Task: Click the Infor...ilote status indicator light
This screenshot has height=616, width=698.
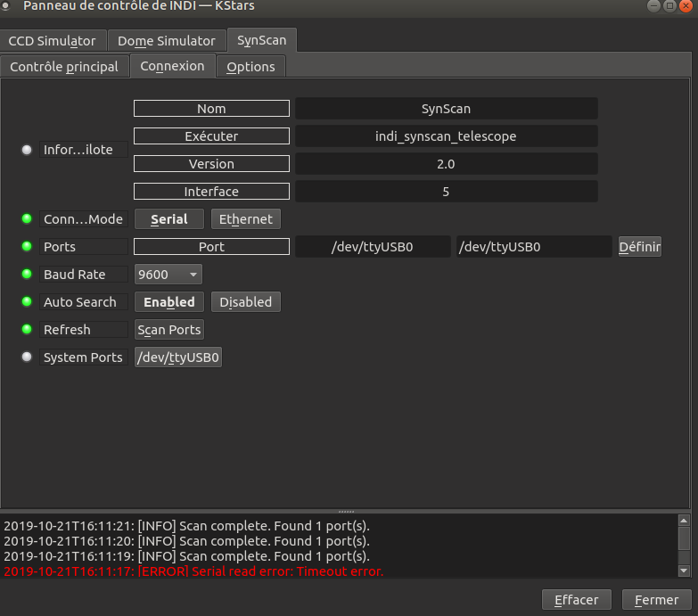Action: pos(27,150)
